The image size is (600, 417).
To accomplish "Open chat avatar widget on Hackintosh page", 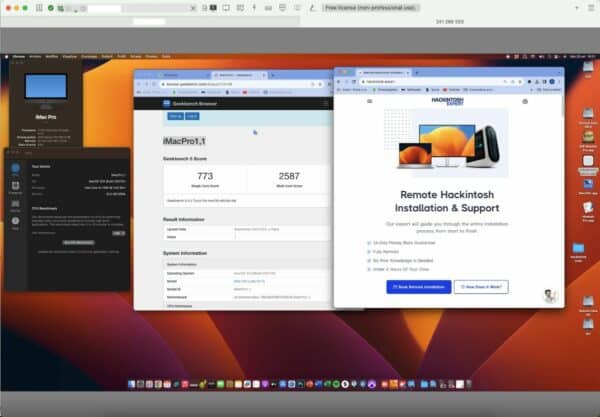I will point(550,295).
